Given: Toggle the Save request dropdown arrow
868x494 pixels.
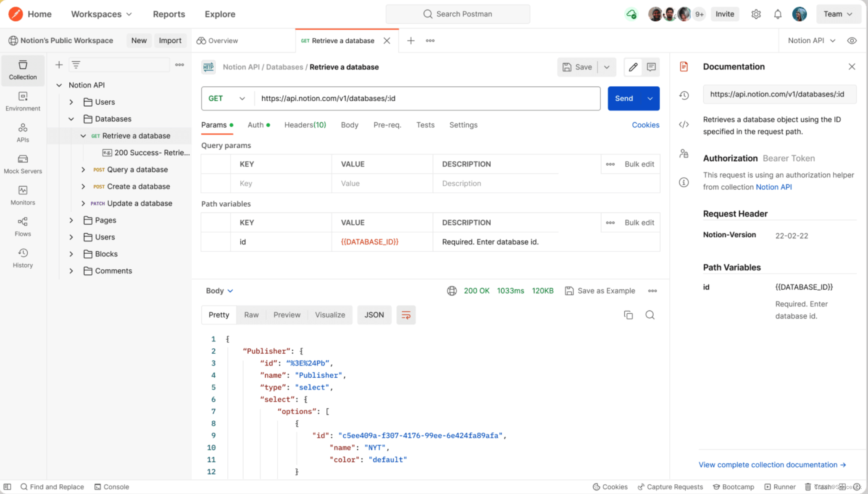Looking at the screenshot, I should pos(607,67).
